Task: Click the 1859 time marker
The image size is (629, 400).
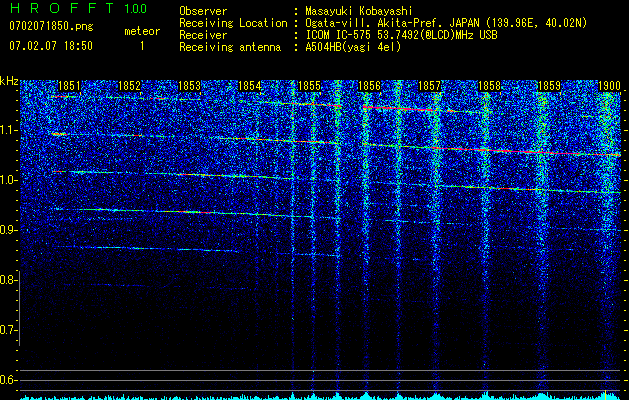Action: (549, 86)
